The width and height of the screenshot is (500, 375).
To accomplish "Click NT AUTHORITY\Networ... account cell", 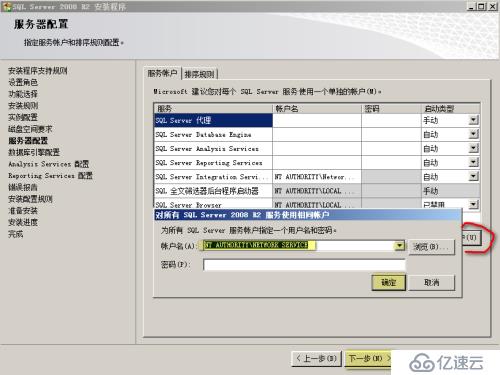I will tap(317, 177).
